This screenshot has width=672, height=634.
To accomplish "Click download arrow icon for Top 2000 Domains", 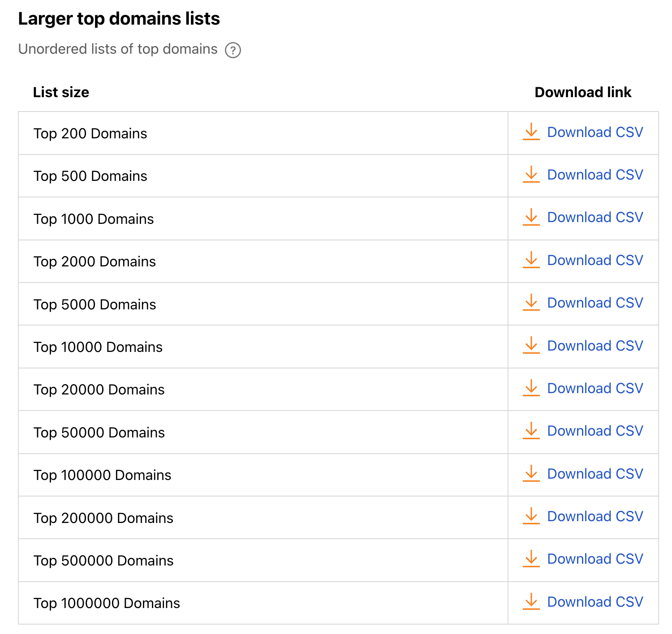I will [x=531, y=260].
